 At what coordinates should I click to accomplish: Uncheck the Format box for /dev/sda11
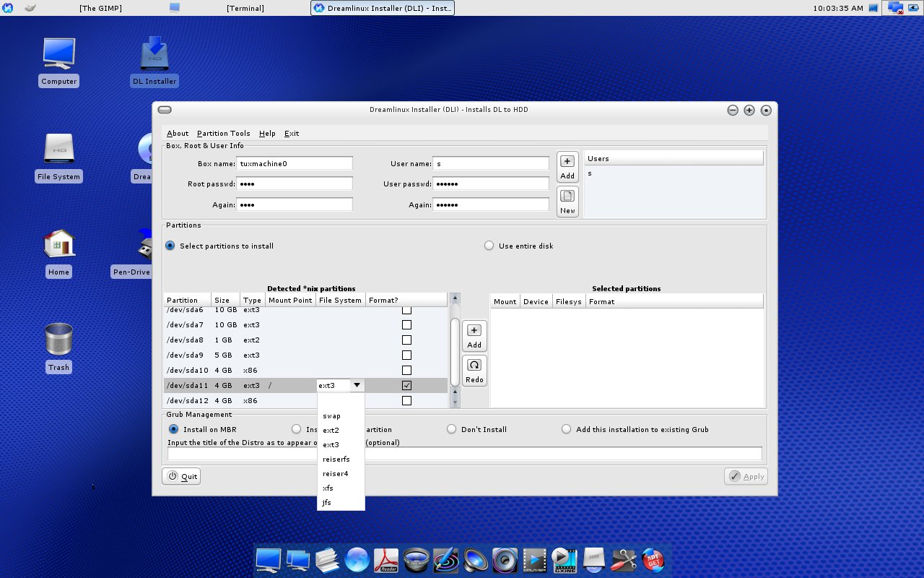click(406, 386)
